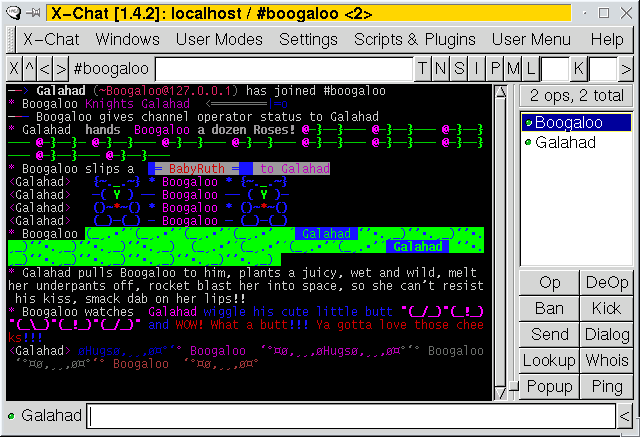640x437 pixels.
Task: Click the window menu icon in title bar
Action: click(x=11, y=12)
